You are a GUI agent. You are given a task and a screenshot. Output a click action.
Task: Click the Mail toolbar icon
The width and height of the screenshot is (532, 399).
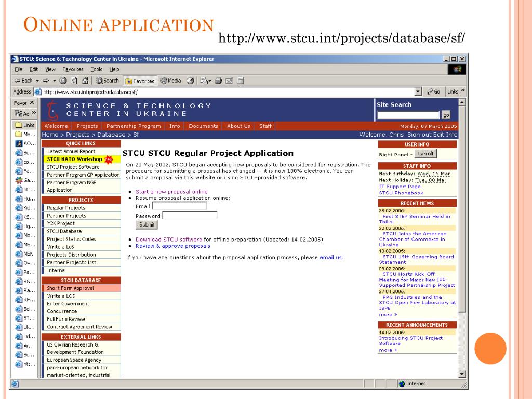tap(204, 81)
